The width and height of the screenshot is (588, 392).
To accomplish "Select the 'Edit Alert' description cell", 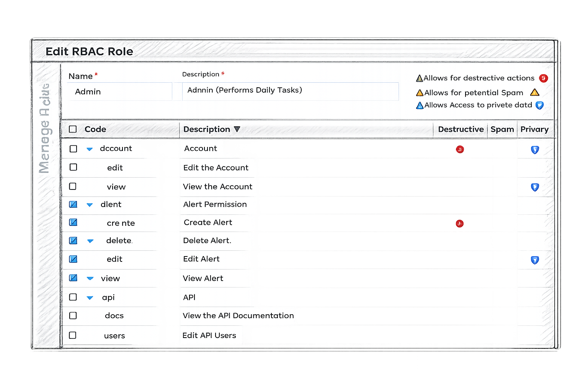I will 201,259.
